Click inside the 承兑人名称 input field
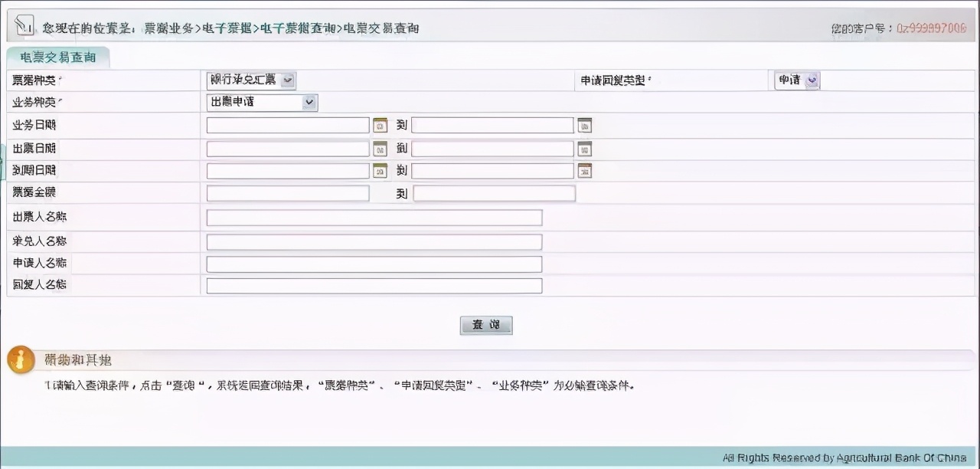 (374, 240)
